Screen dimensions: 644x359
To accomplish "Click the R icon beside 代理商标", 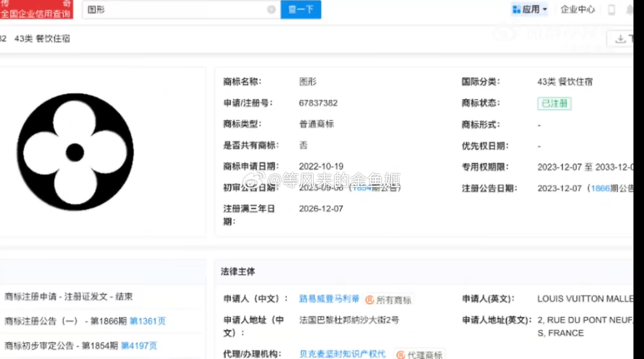I will tap(401, 355).
